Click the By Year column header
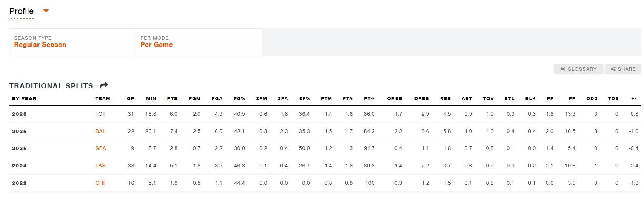Screen dimensions: 644x200 pos(24,99)
